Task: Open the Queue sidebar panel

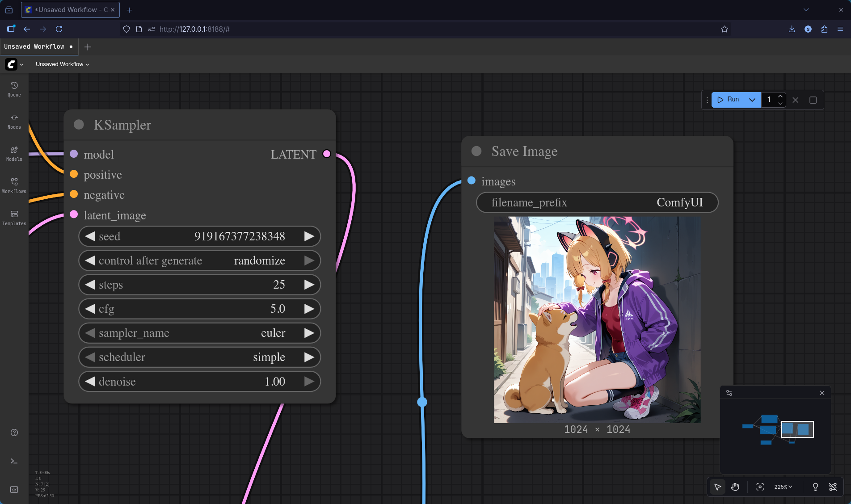Action: [14, 89]
